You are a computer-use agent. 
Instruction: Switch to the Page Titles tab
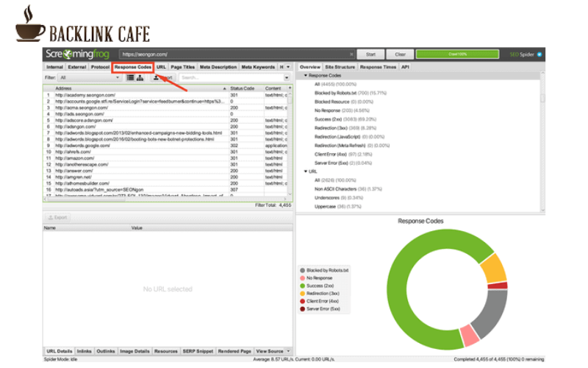tap(182, 67)
